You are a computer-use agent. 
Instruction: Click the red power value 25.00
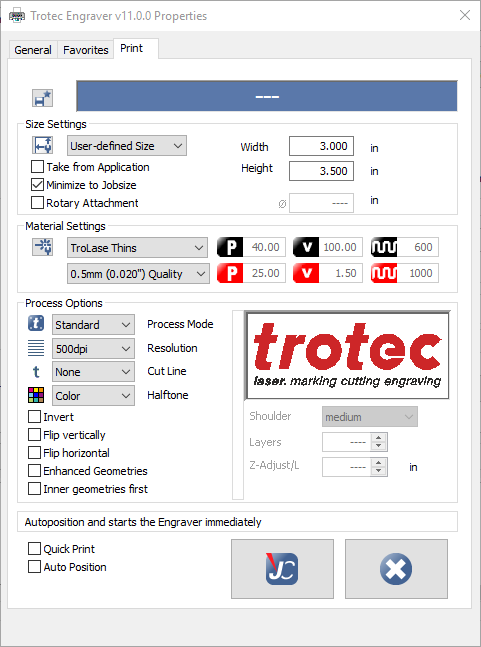point(264,273)
